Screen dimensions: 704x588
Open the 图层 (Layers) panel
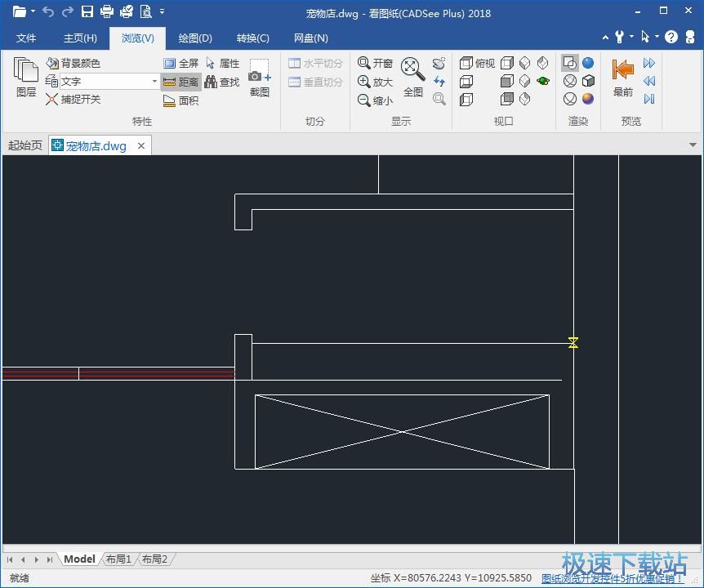[26, 78]
